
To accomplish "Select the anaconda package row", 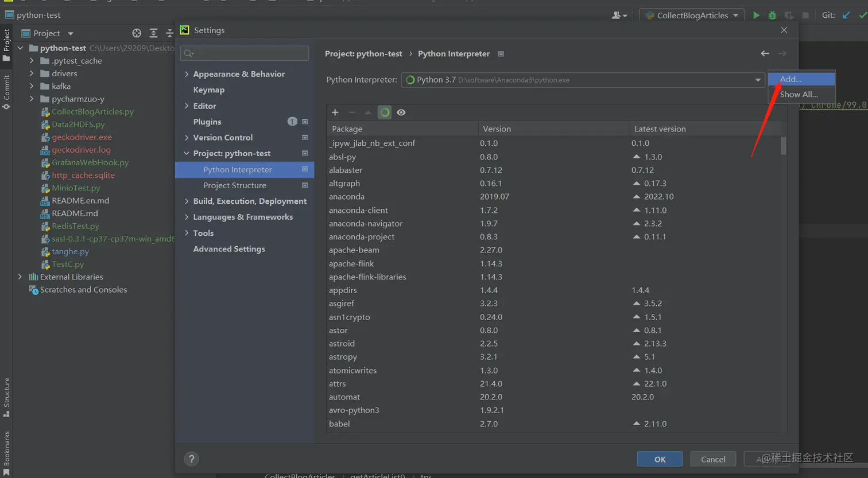I will coord(554,197).
